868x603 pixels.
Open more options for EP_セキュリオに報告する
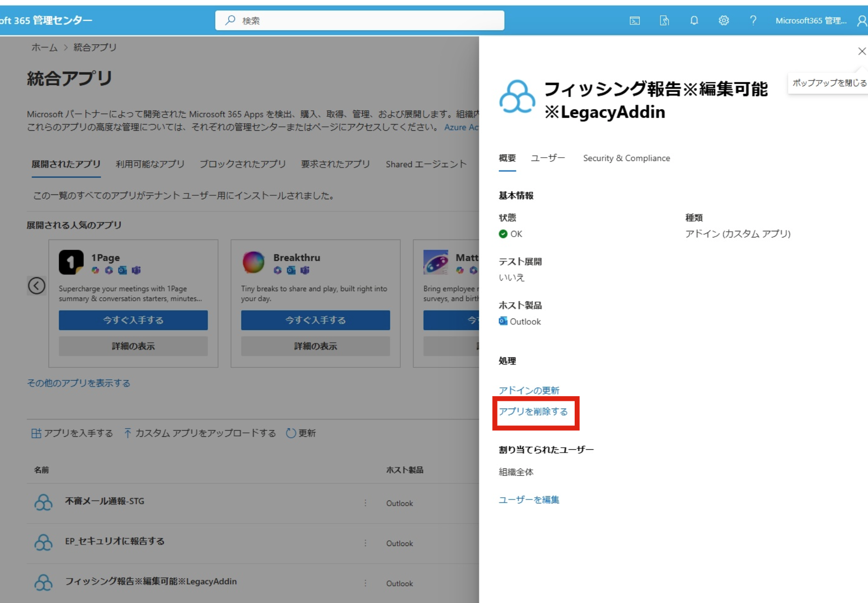click(x=365, y=543)
